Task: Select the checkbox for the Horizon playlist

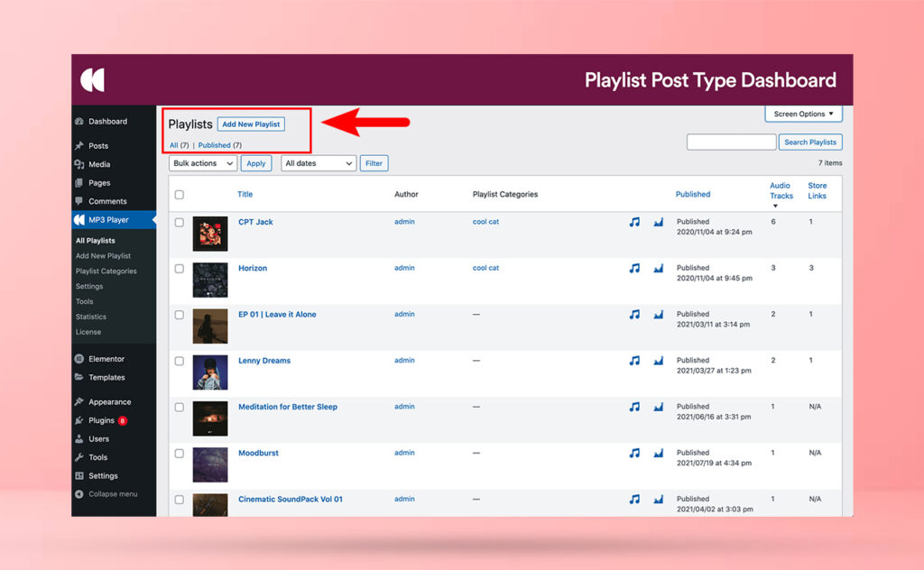Action: tap(178, 269)
